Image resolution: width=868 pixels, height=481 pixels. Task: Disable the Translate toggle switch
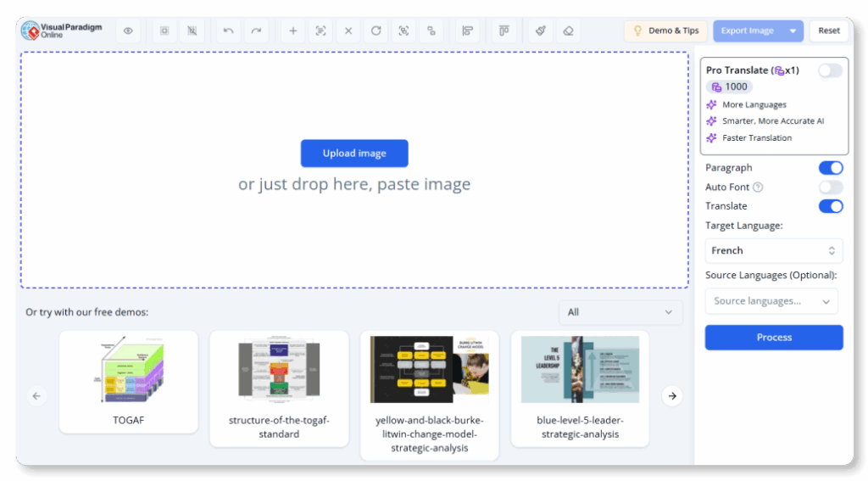click(830, 206)
